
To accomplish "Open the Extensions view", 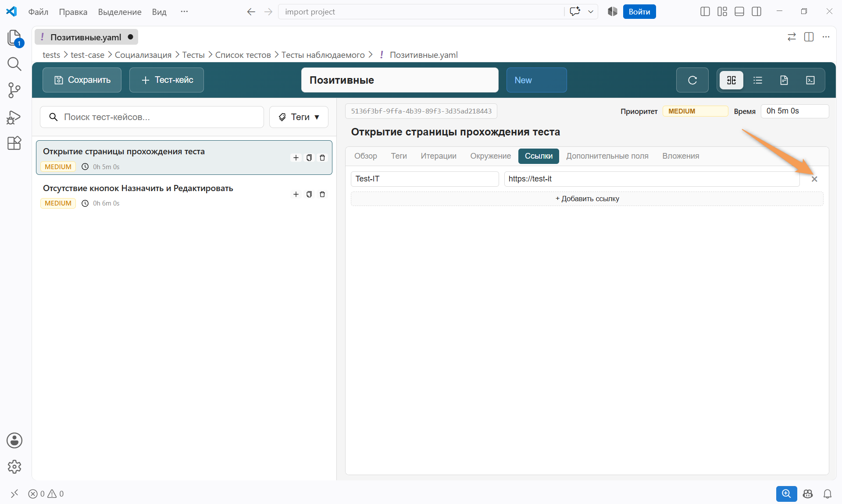I will pyautogui.click(x=14, y=143).
